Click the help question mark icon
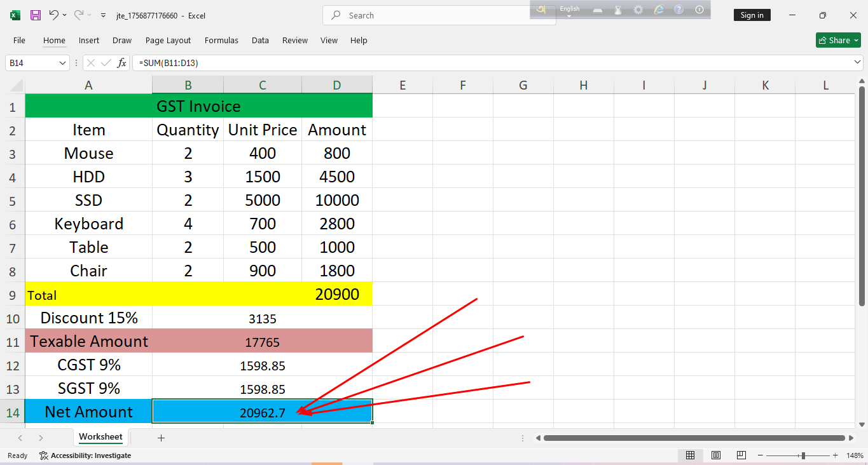 (679, 10)
